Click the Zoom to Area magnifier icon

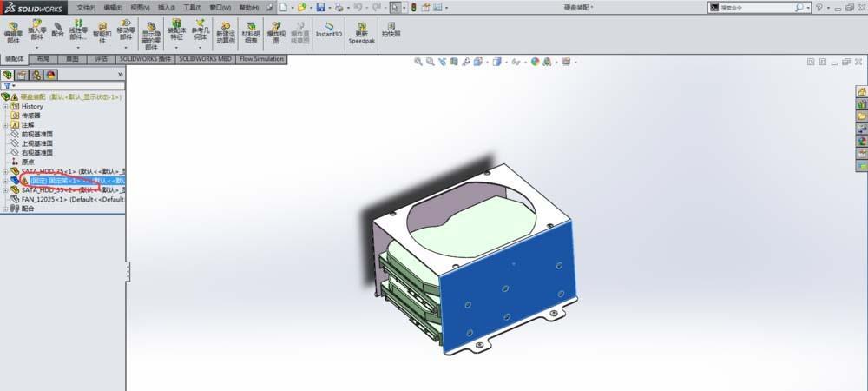point(431,62)
